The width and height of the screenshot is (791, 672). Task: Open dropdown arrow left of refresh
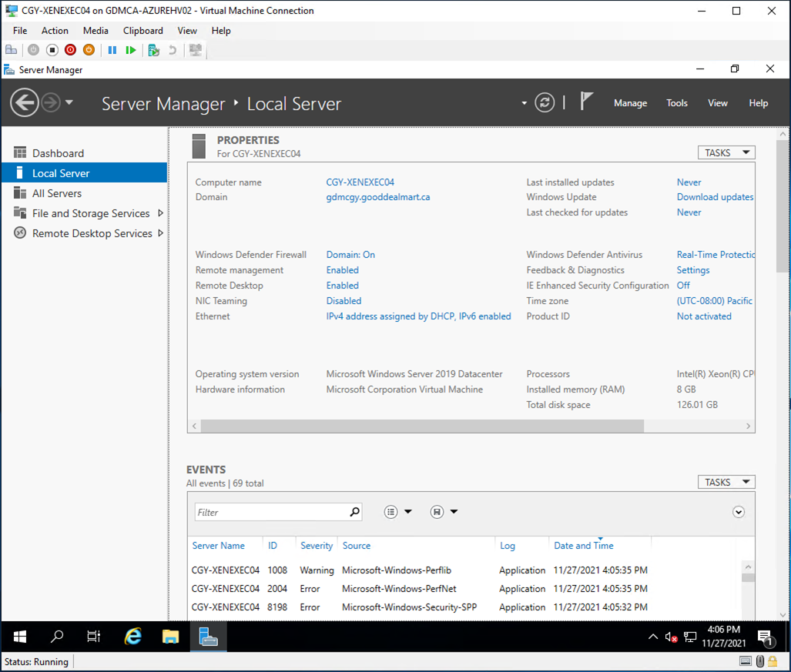pos(525,103)
